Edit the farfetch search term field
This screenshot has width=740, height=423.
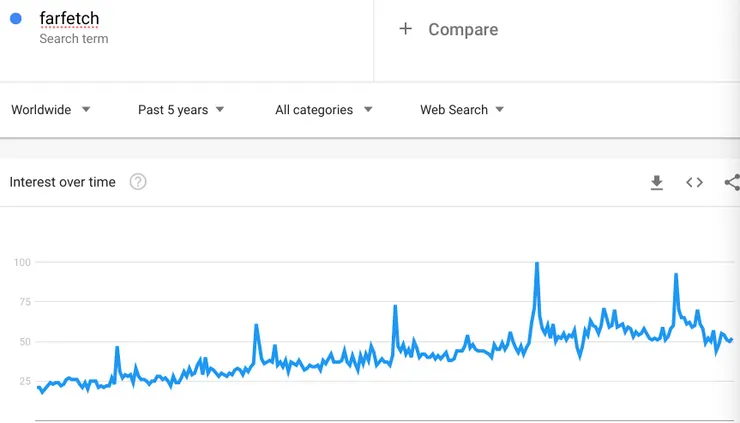point(69,18)
